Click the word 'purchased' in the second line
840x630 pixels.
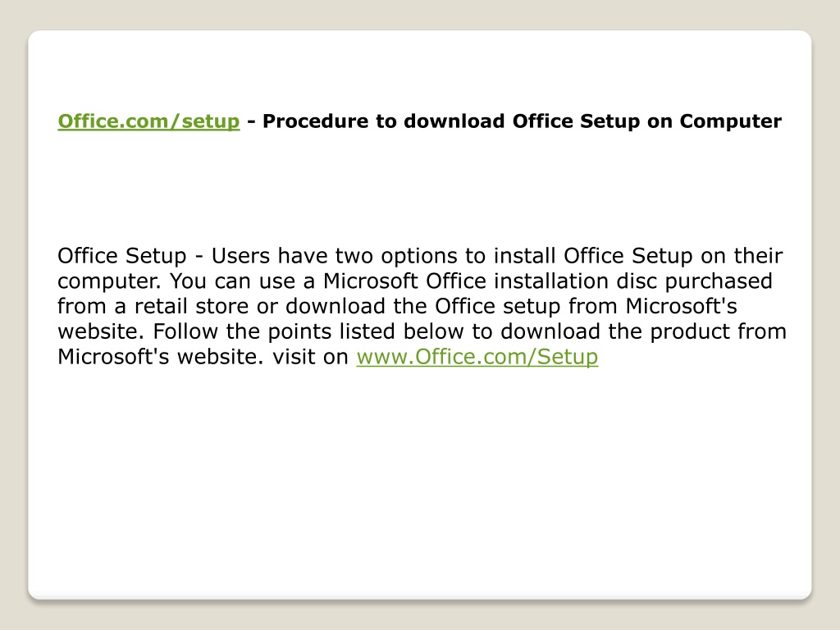tap(719, 281)
